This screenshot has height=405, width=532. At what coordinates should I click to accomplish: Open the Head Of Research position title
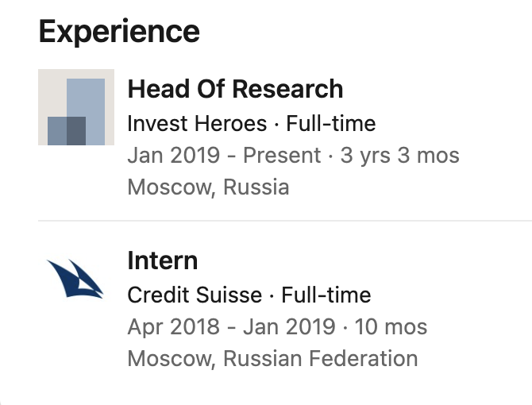[235, 89]
